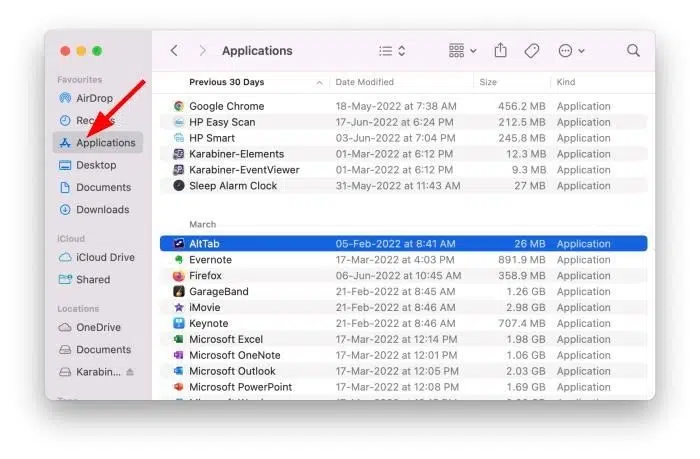Open AirDrop in the sidebar

97,98
